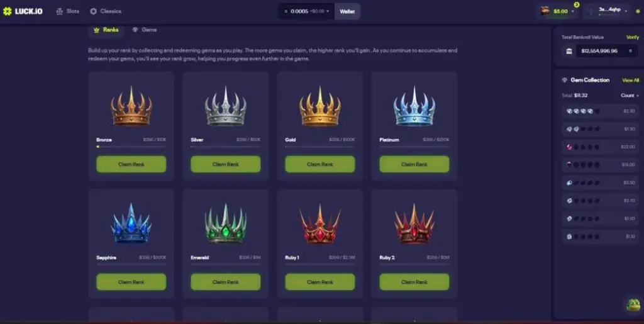Click the Verify bankroll link

pos(632,37)
